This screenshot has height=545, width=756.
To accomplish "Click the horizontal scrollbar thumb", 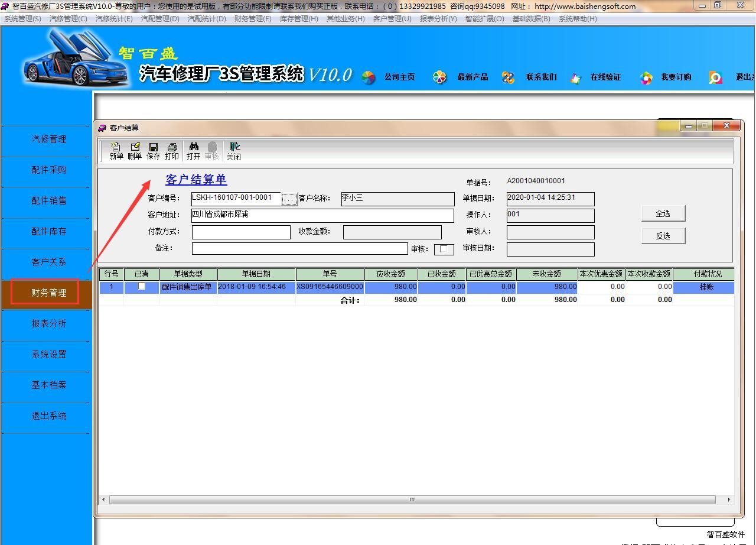I will 412,500.
